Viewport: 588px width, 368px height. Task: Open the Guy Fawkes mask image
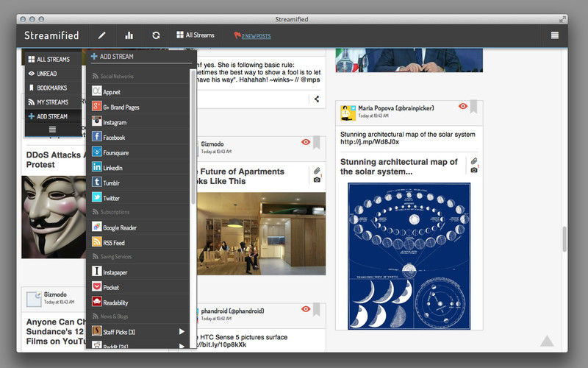coord(54,217)
